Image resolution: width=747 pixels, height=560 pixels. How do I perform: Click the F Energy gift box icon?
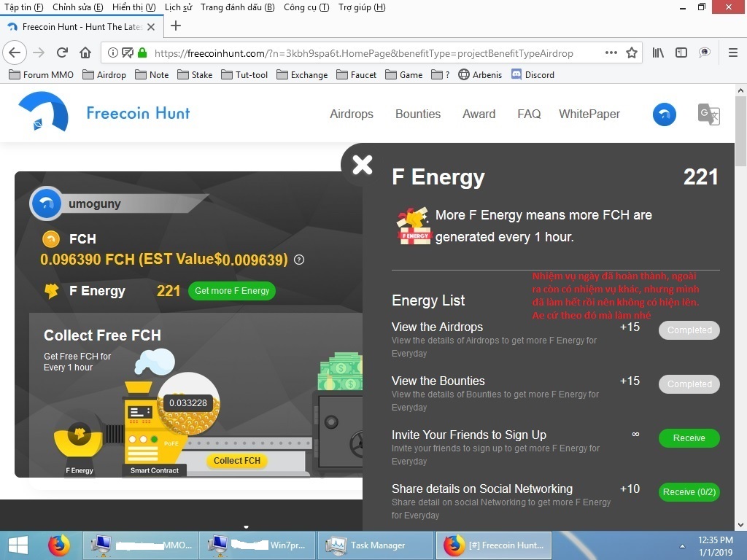(414, 226)
